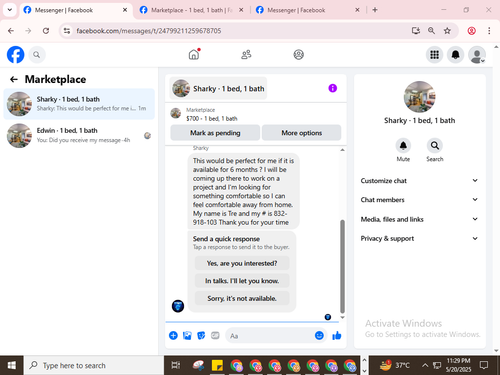Send a thumbs up like
The width and height of the screenshot is (500, 375).
tap(337, 335)
